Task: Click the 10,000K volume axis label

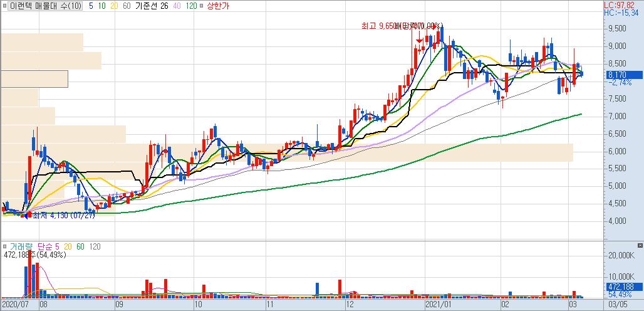Action: pyautogui.click(x=621, y=276)
